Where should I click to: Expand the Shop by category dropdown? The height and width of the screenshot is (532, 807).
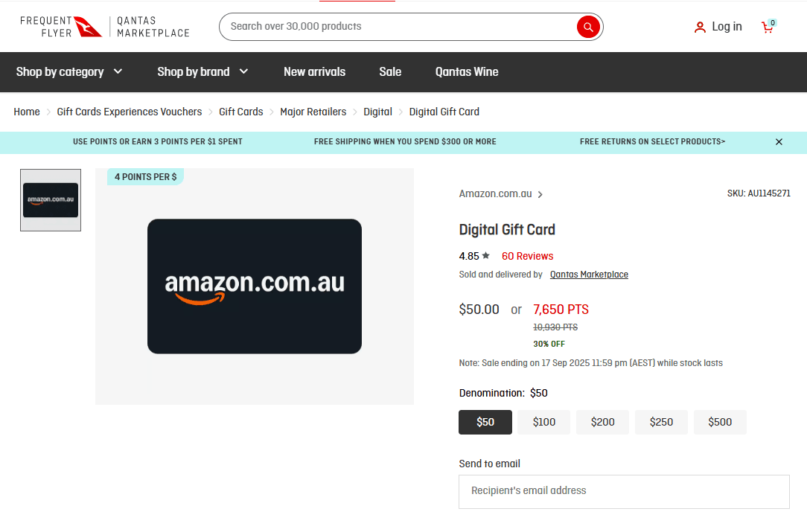tap(69, 72)
